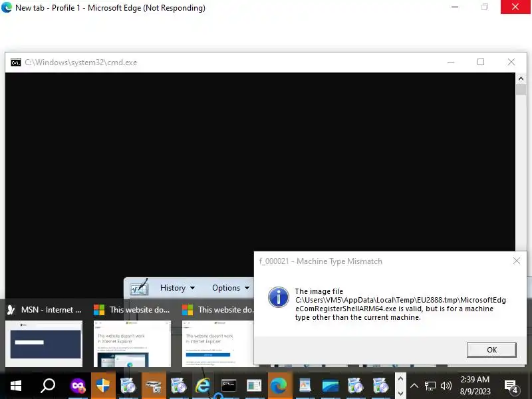Open the scanner device icon in taskbar

click(x=154, y=386)
